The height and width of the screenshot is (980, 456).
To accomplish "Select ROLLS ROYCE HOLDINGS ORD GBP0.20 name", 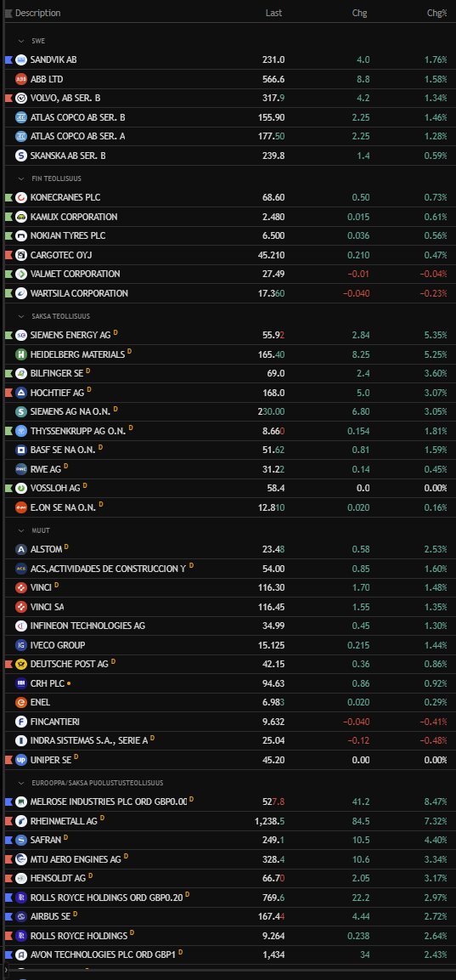I will (x=106, y=898).
